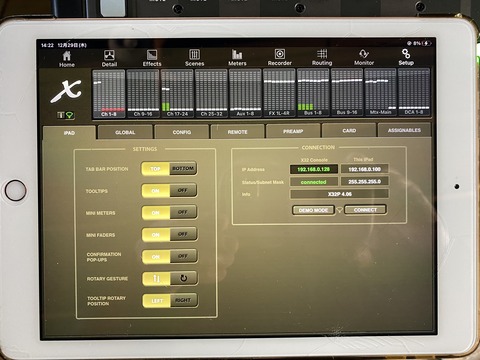This screenshot has height=360, width=480.
Task: Tap the battery indicator in status bar
Action: tap(427, 43)
